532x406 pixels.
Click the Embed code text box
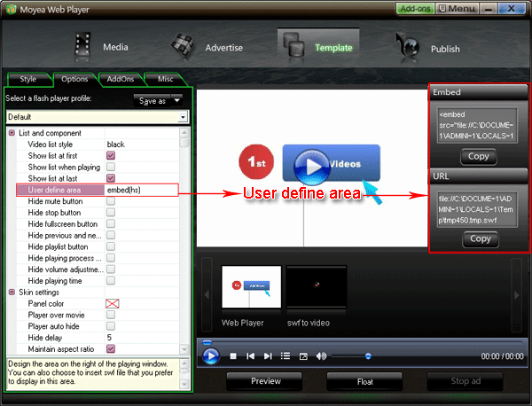[x=477, y=126]
